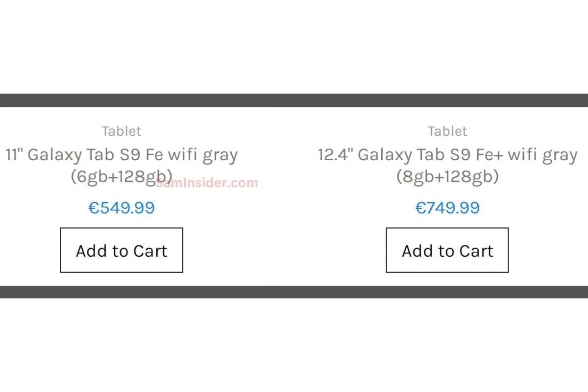Select the €749.99 price
The image size is (588, 392).
point(447,208)
